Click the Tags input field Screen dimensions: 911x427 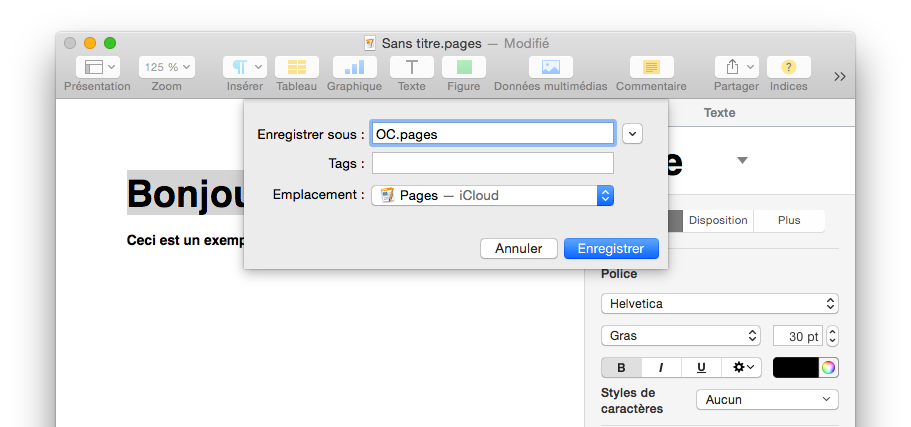pos(493,163)
